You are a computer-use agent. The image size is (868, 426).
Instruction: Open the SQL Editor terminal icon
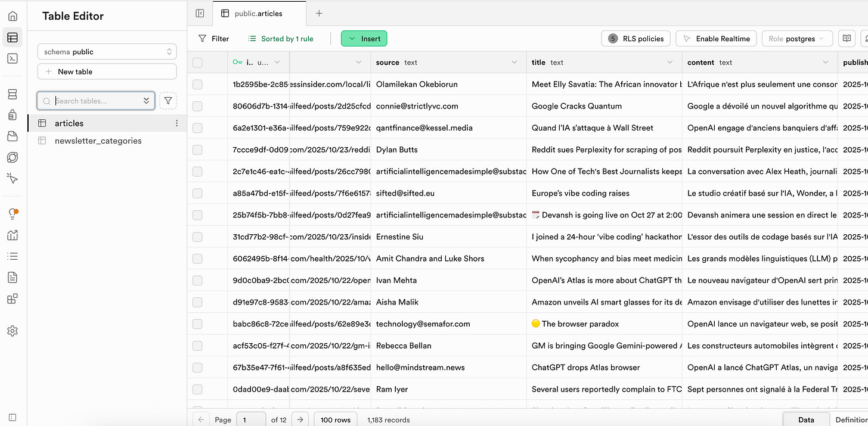point(13,58)
